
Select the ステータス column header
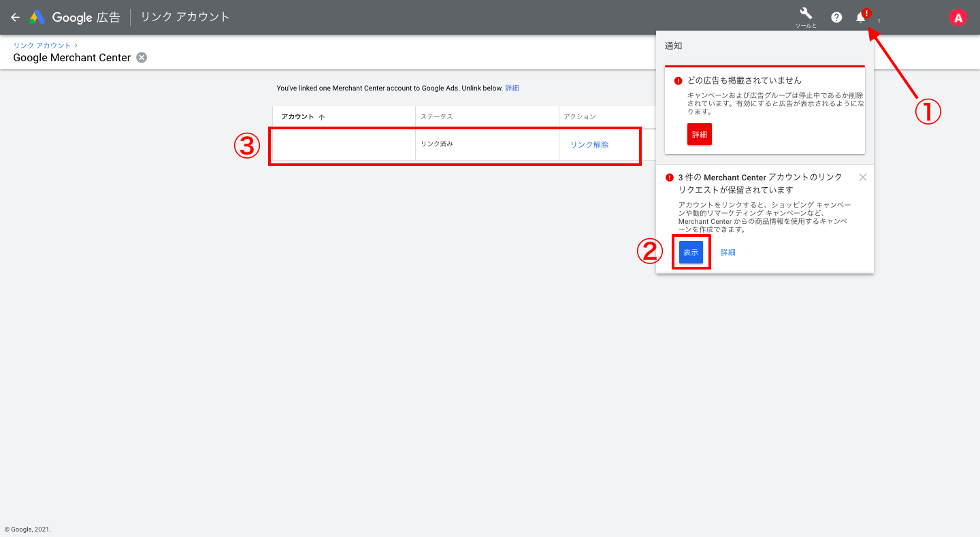pos(437,116)
